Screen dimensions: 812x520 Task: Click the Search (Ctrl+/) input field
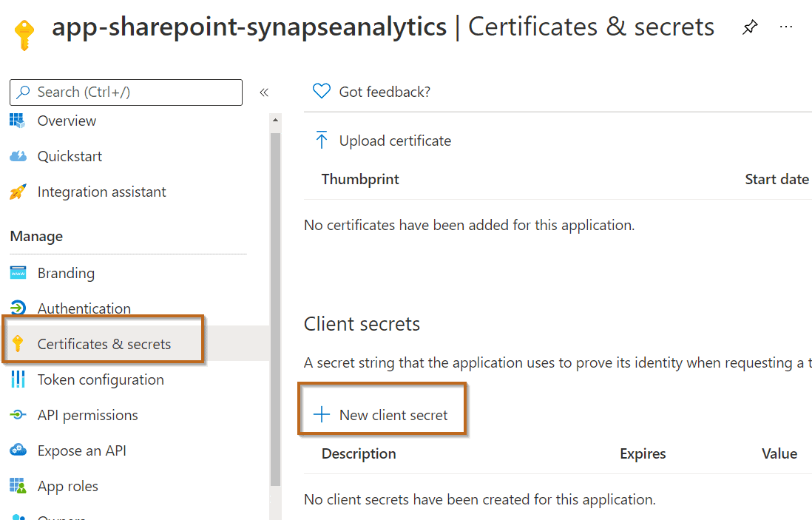[126, 92]
